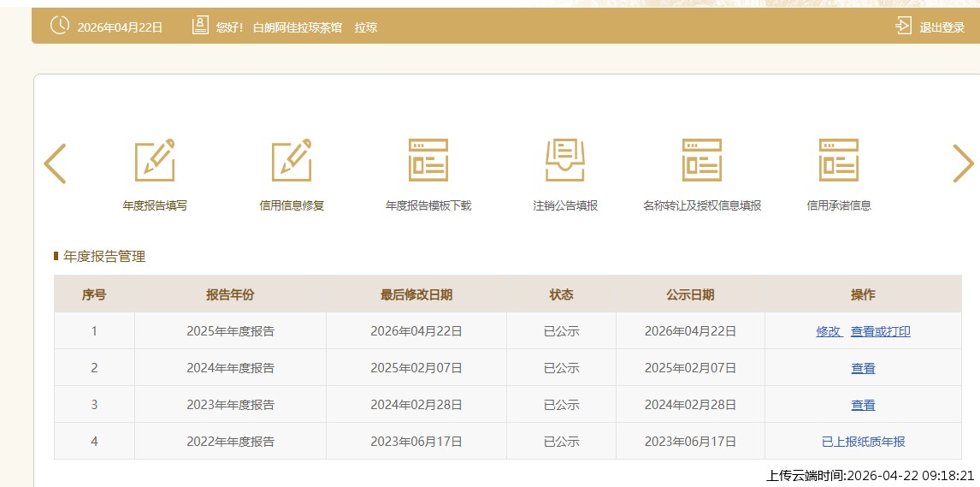Open the 信用承诺信息 icon

(839, 160)
